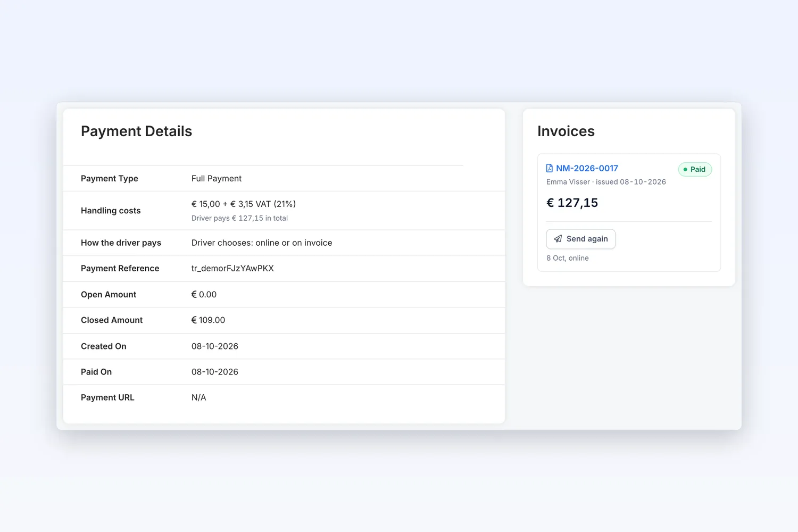Click the Send again button
798x532 pixels.
tap(581, 239)
